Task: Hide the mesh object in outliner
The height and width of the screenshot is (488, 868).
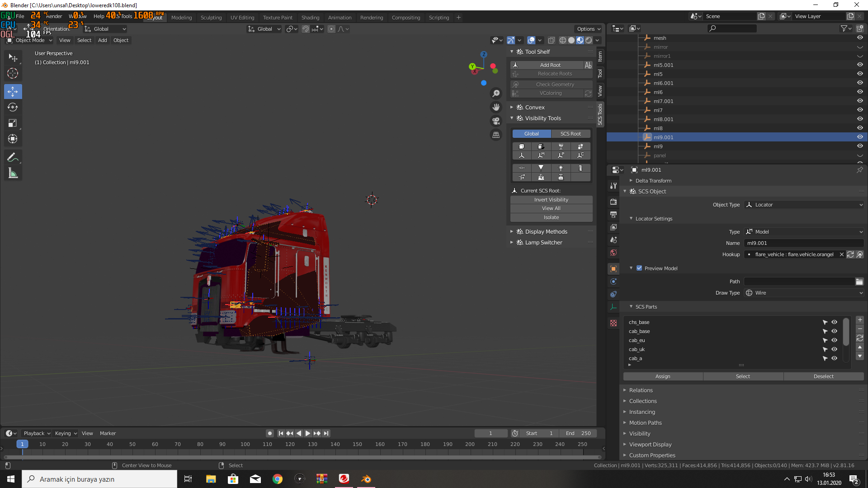Action: coord(860,38)
